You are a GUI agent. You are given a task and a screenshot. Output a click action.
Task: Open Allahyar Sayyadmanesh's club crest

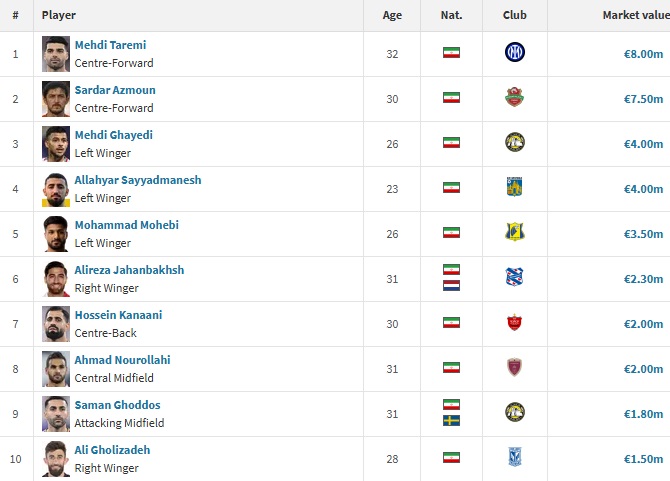[514, 187]
